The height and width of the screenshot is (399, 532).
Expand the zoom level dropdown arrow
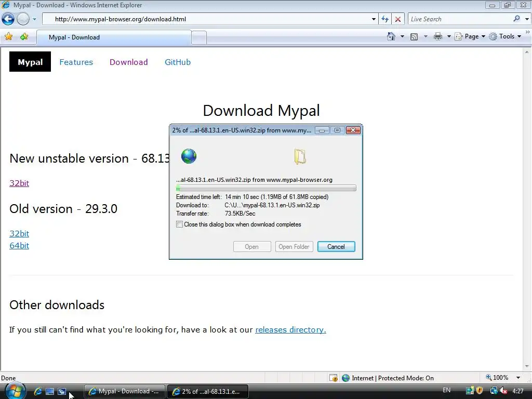(x=518, y=378)
